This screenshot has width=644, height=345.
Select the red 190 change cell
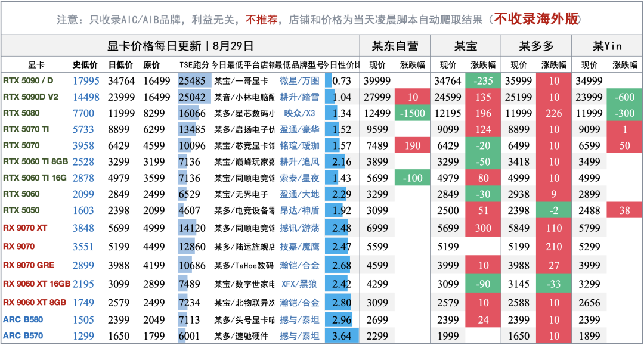pyautogui.click(x=413, y=145)
